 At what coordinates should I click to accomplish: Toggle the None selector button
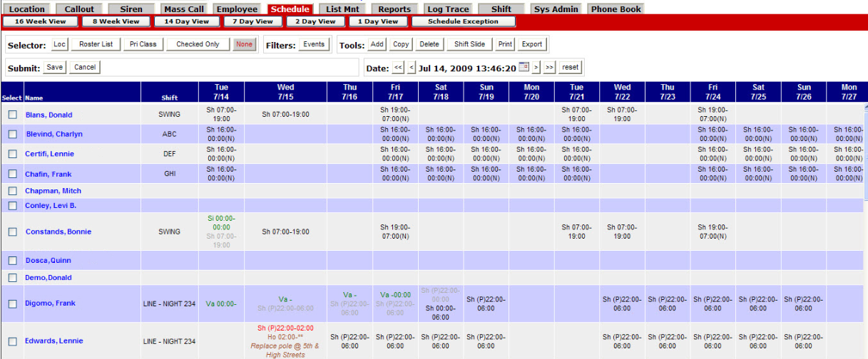[x=244, y=44]
